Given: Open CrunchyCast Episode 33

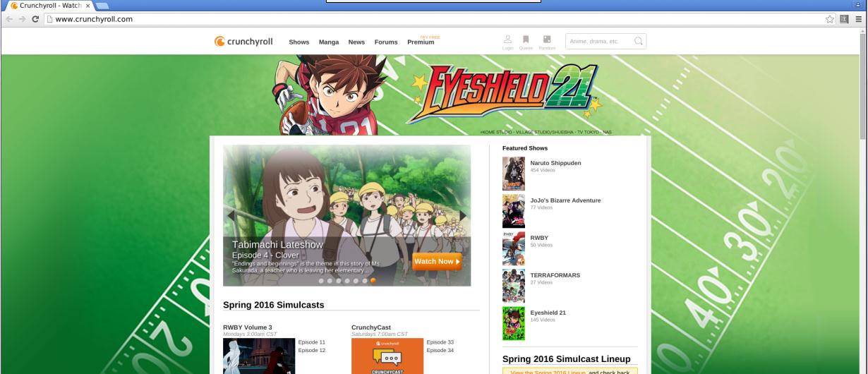Looking at the screenshot, I should pos(440,342).
